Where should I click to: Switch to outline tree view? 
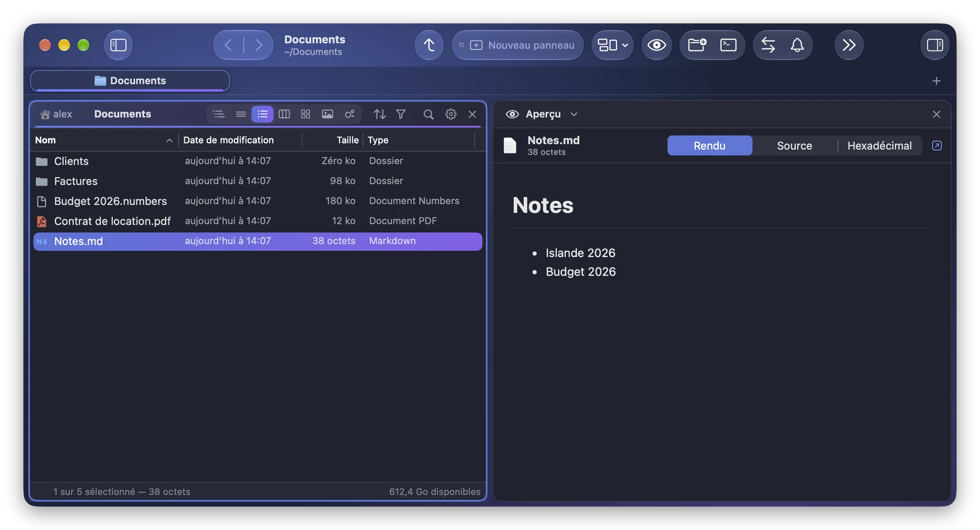pyautogui.click(x=219, y=114)
